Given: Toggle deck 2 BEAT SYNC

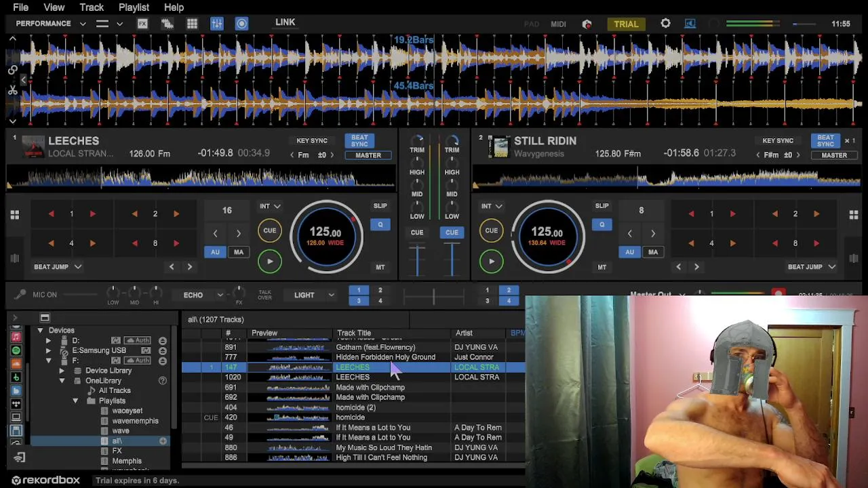Looking at the screenshot, I should point(825,141).
